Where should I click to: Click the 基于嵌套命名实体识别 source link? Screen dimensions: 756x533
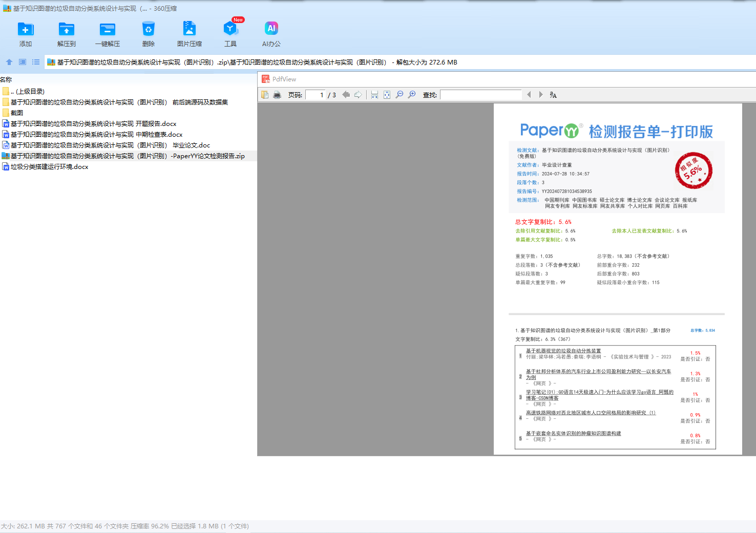(x=573, y=433)
